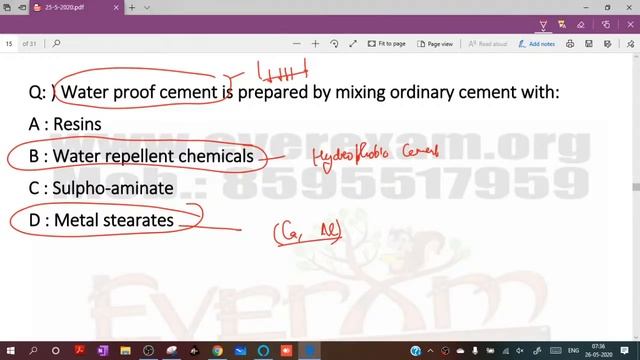This screenshot has width=640, height=360.
Task: Select the eraser inking tool
Action: [x=581, y=25]
